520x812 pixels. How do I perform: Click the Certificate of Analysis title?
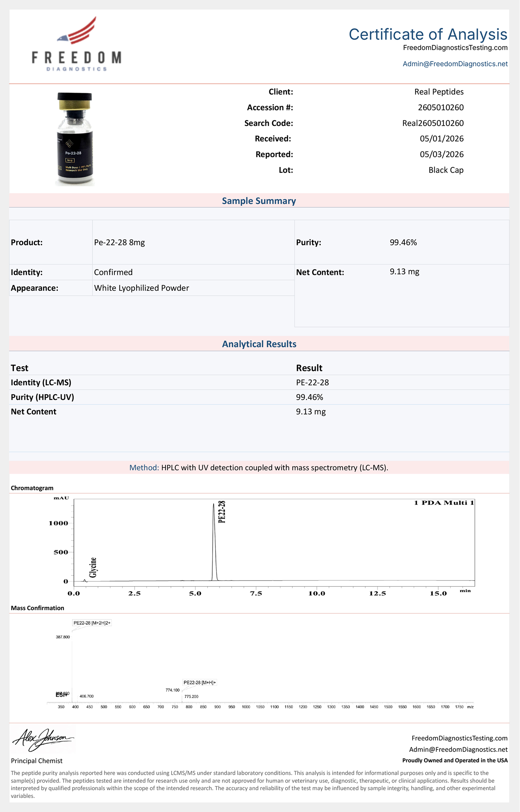tap(428, 34)
